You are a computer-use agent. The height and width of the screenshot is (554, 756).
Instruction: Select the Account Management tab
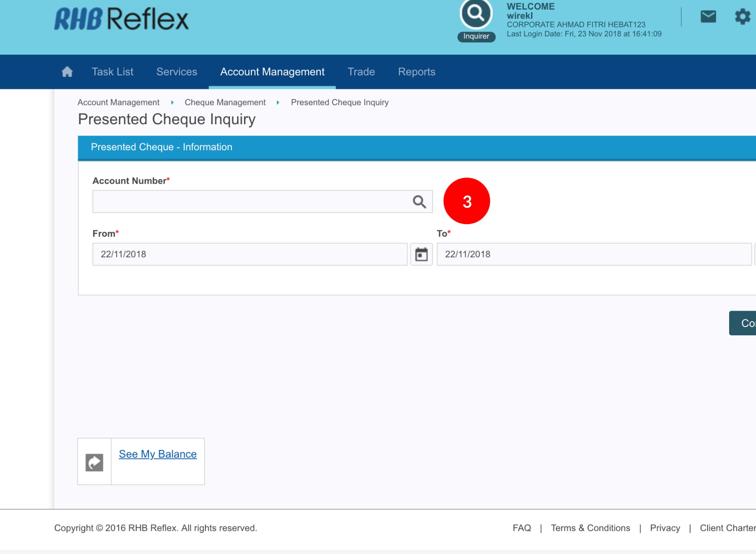tap(272, 72)
